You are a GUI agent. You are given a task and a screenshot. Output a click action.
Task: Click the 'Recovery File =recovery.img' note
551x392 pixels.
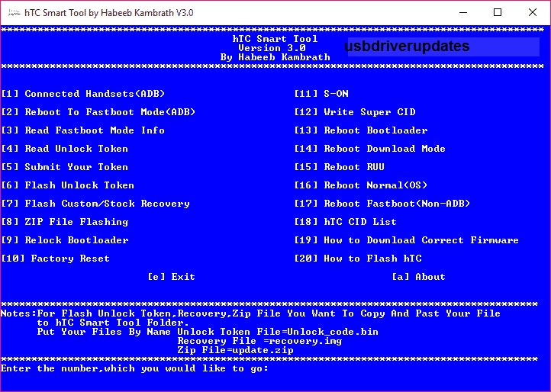[259, 341]
